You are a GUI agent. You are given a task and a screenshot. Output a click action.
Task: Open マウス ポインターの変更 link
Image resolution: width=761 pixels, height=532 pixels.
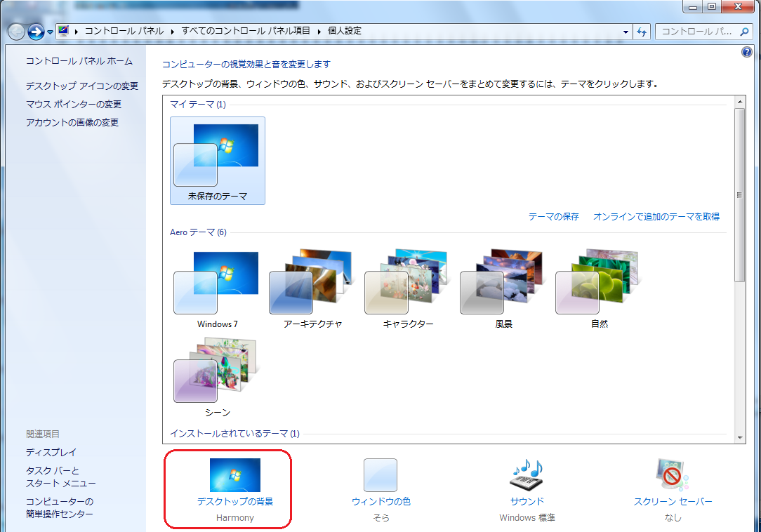click(x=74, y=105)
